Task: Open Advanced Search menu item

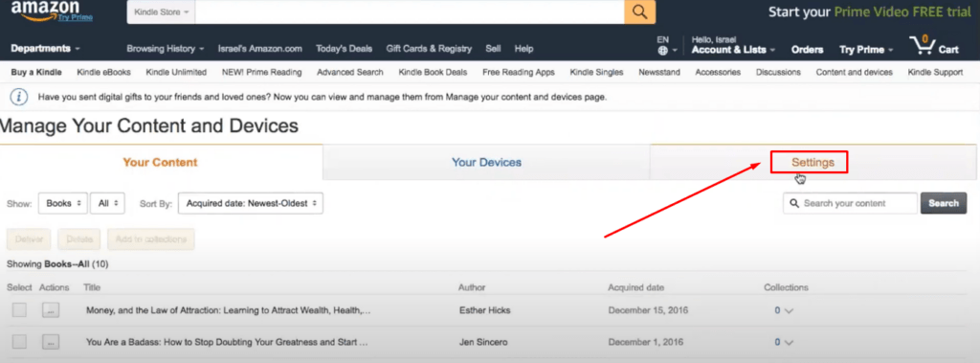Action: tap(350, 72)
